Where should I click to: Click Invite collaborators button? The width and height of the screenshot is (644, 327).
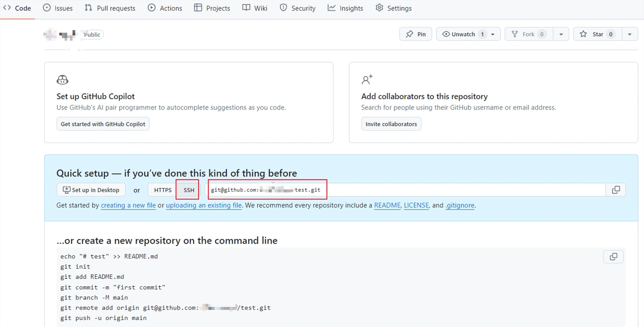[391, 124]
